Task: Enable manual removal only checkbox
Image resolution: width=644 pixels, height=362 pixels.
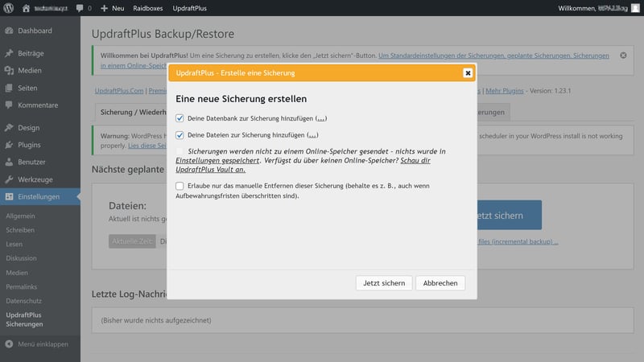Action: click(180, 186)
